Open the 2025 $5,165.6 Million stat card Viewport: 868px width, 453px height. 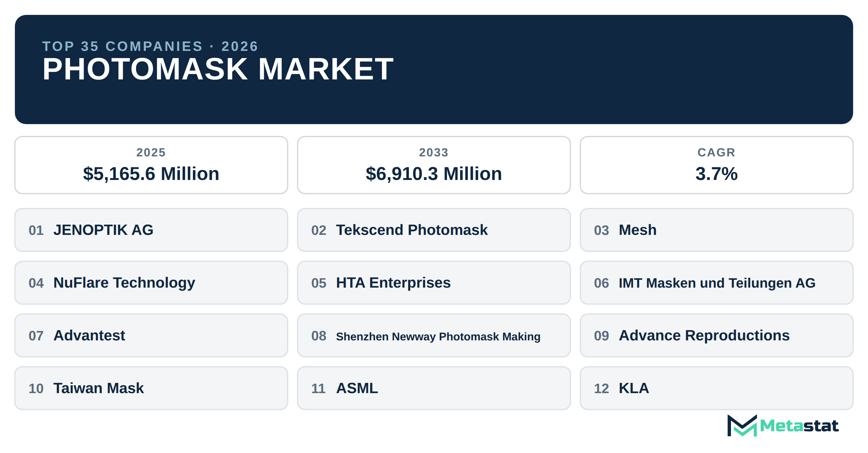point(151,165)
